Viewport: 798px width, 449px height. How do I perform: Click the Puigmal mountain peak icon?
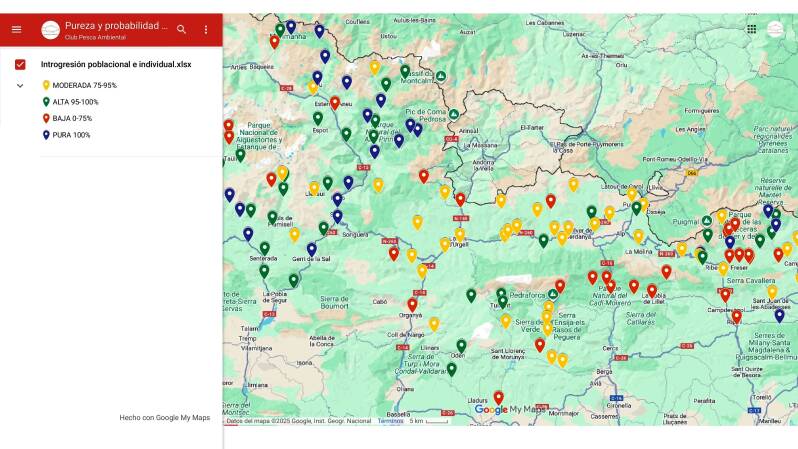coord(706,221)
